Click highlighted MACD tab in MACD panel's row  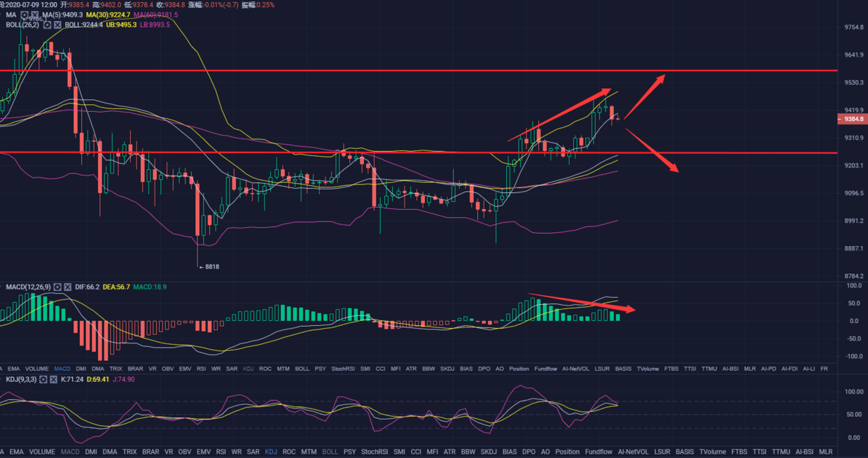(62, 368)
